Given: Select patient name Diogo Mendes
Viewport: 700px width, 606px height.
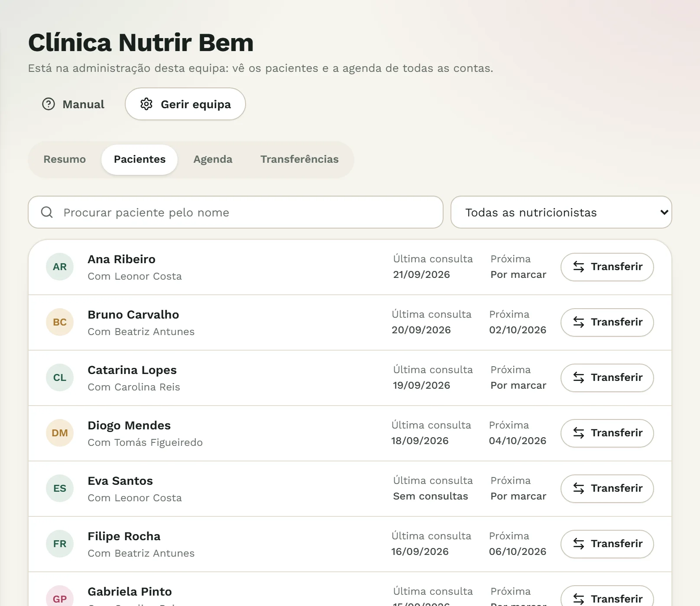Looking at the screenshot, I should coord(129,425).
